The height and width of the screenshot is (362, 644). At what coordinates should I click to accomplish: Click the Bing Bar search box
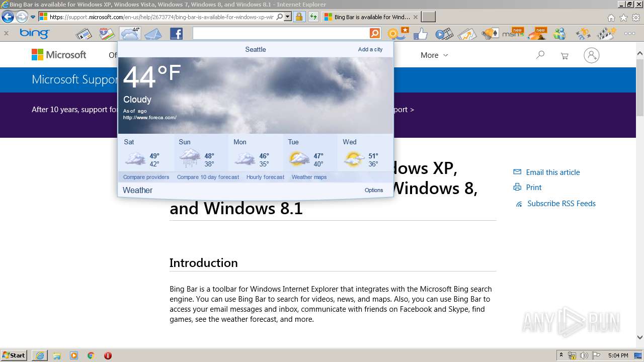pos(281,33)
